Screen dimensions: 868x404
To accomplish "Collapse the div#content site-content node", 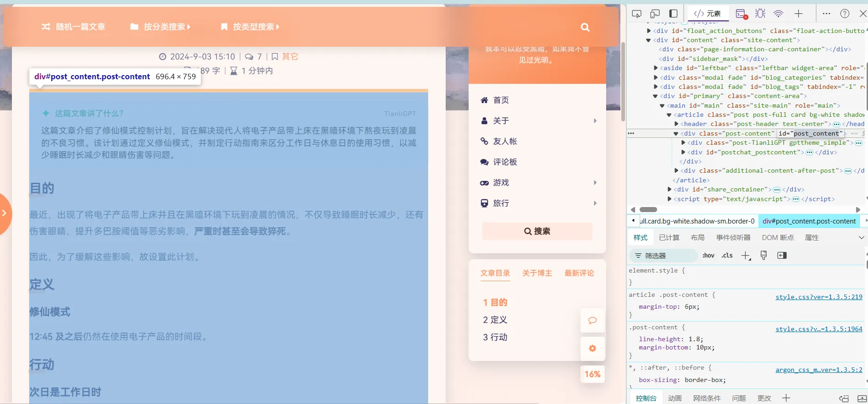I will pos(648,40).
